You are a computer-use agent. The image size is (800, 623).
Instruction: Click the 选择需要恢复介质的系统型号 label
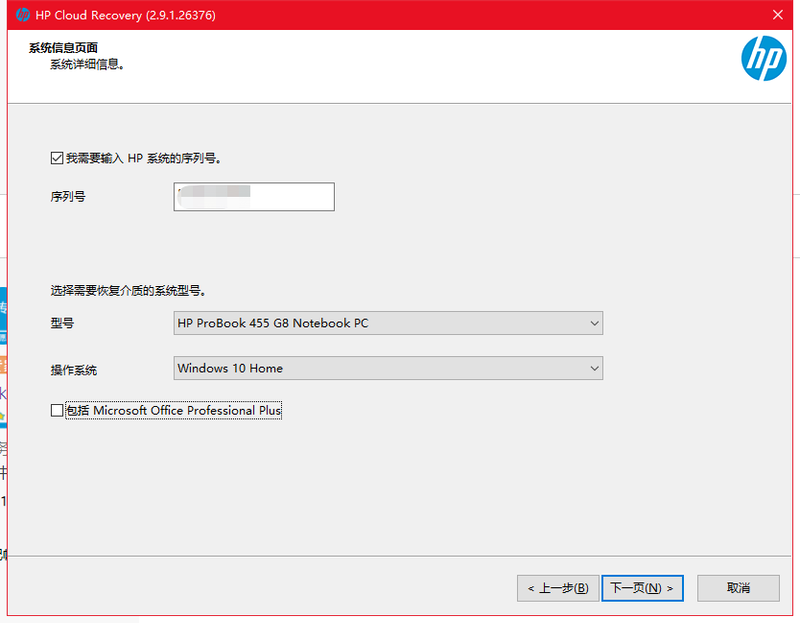click(x=128, y=291)
